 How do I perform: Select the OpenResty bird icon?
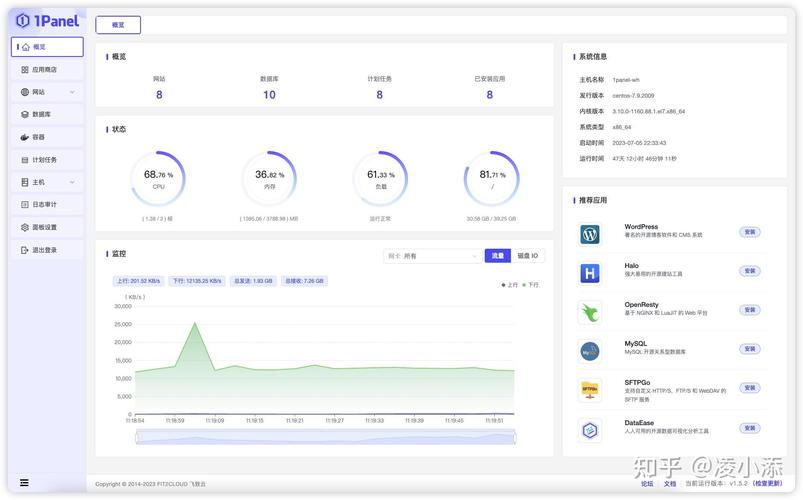point(589,312)
